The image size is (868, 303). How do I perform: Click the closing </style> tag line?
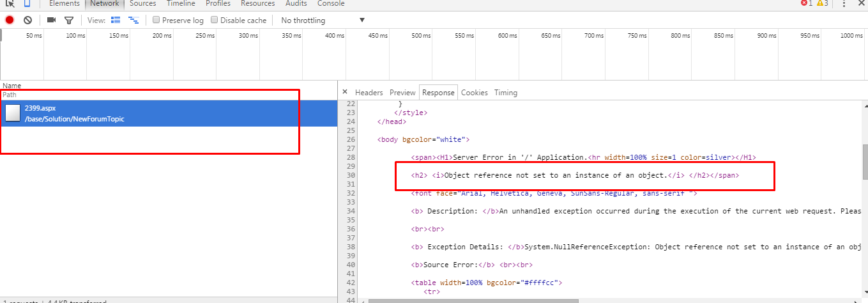pyautogui.click(x=411, y=113)
